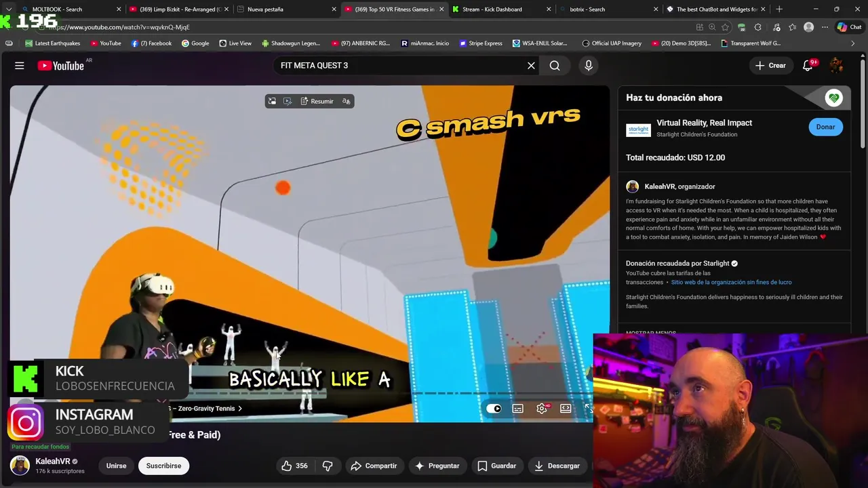Open the tab list dropdown arrow
Viewport: 868px width, 488px height.
[x=9, y=9]
